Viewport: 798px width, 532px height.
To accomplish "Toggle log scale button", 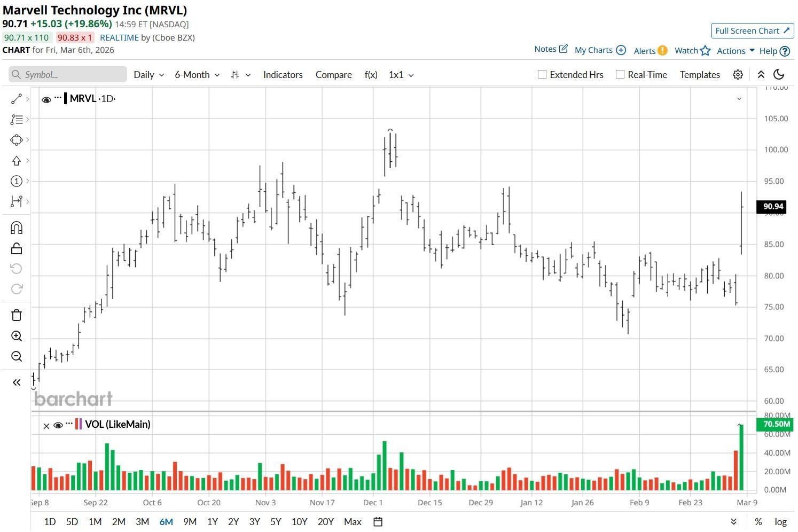I will tap(780, 522).
